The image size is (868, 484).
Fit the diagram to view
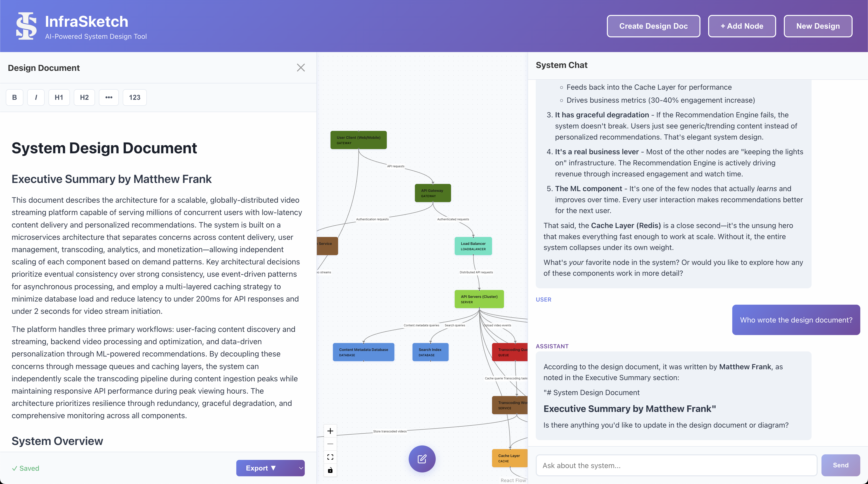pos(330,457)
